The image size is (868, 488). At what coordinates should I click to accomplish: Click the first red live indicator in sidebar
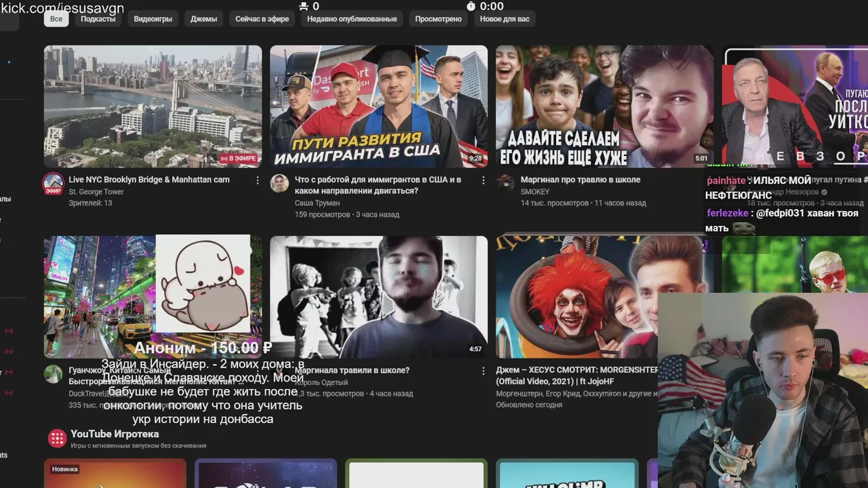pos(9,331)
